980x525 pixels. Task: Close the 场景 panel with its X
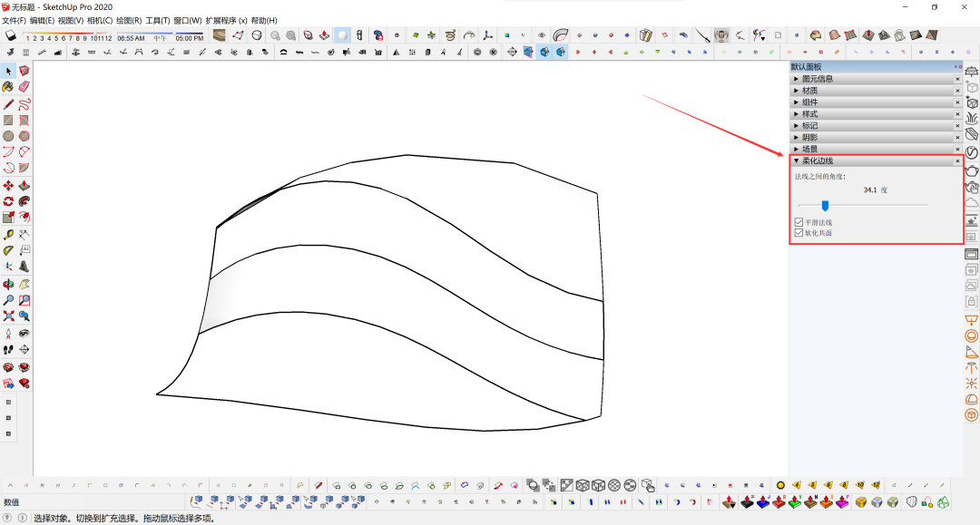[957, 150]
